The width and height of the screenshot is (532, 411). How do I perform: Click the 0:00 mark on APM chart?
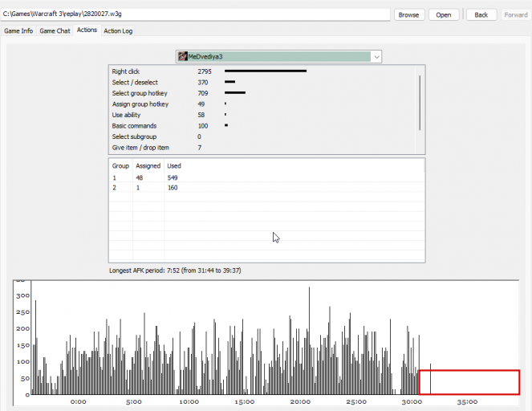coord(78,402)
